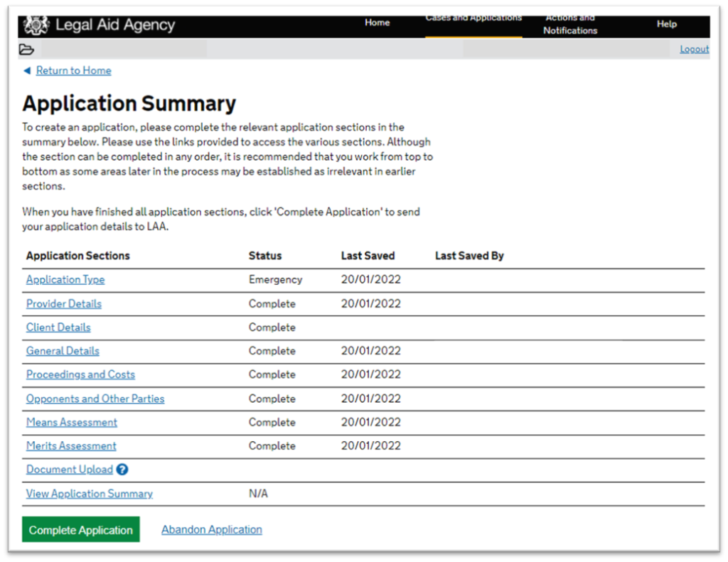Click the Abandon Application link
The image size is (728, 562).
(x=212, y=529)
